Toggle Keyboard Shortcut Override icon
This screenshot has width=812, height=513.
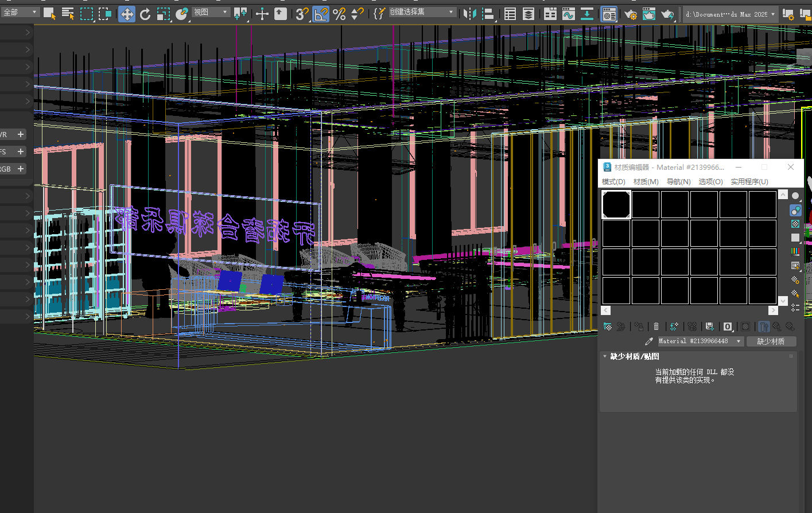[x=281, y=14]
